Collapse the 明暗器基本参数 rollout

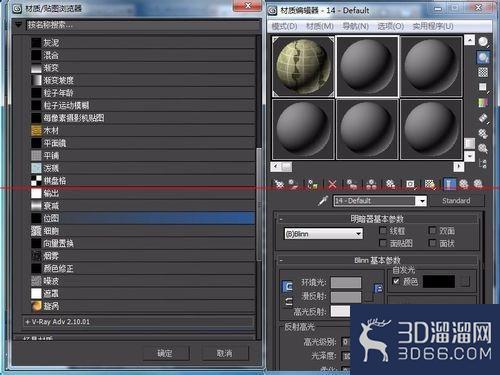377,219
